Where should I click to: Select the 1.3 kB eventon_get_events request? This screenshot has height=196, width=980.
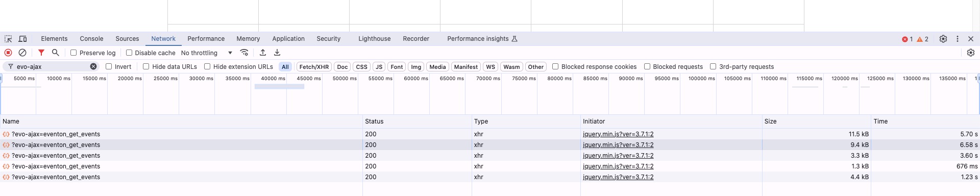490,166
